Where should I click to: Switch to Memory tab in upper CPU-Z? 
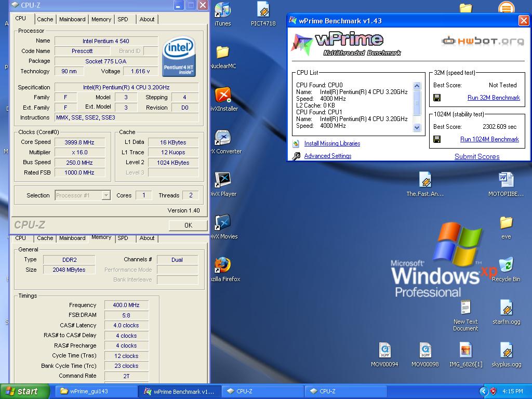click(101, 19)
